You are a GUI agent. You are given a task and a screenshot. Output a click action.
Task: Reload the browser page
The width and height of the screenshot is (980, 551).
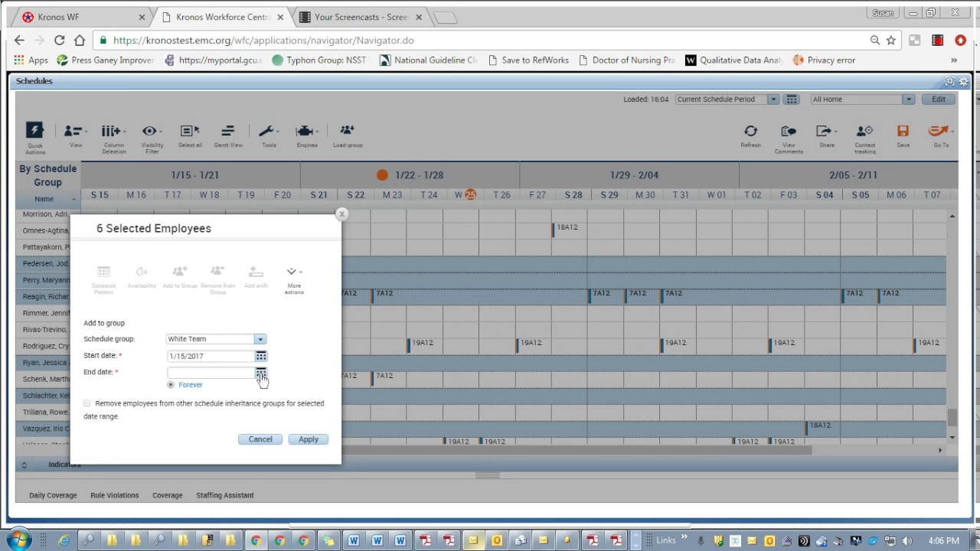[x=59, y=40]
